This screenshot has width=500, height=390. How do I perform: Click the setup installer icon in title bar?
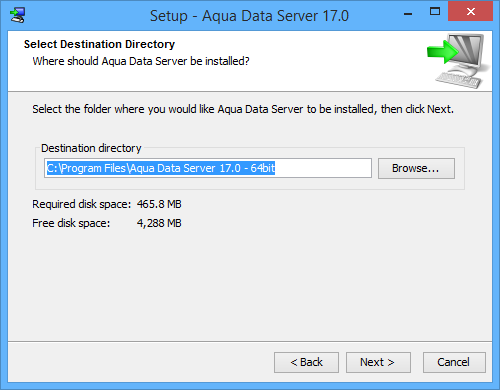(17, 15)
